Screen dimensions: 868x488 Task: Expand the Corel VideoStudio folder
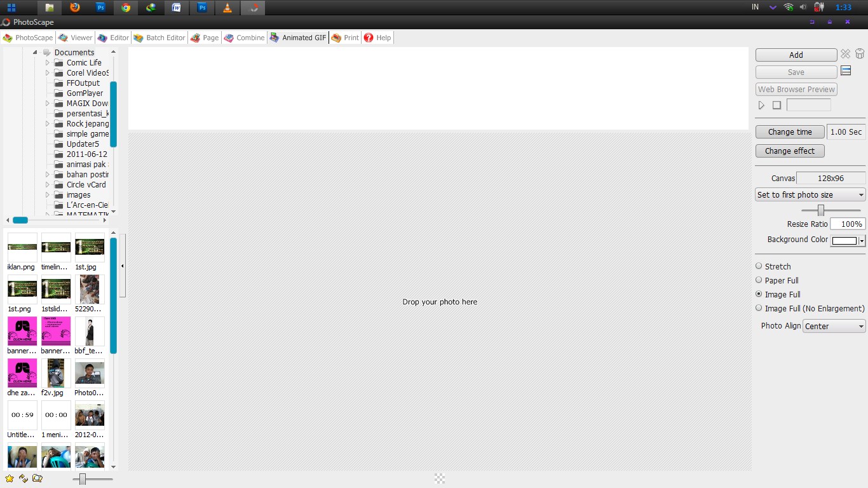(47, 72)
